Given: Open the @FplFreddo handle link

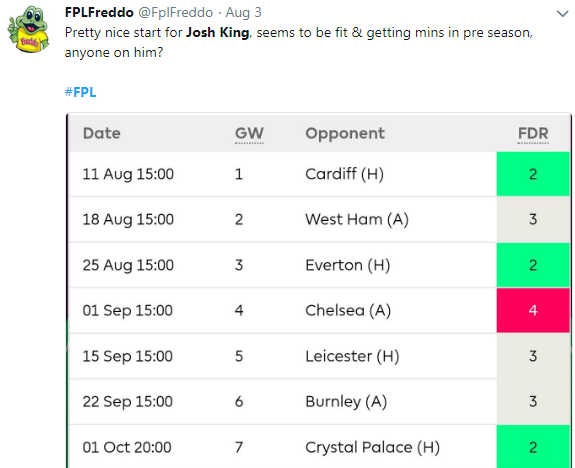Looking at the screenshot, I should pos(175,12).
